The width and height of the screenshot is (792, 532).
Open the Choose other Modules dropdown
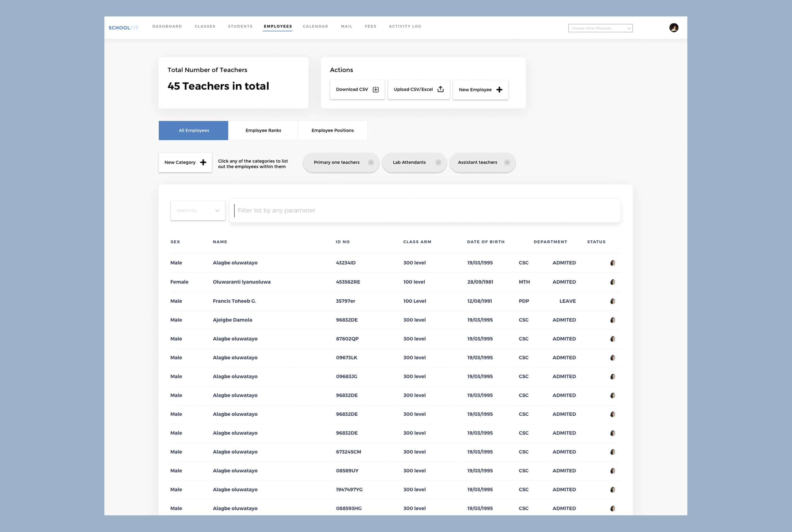pos(600,28)
